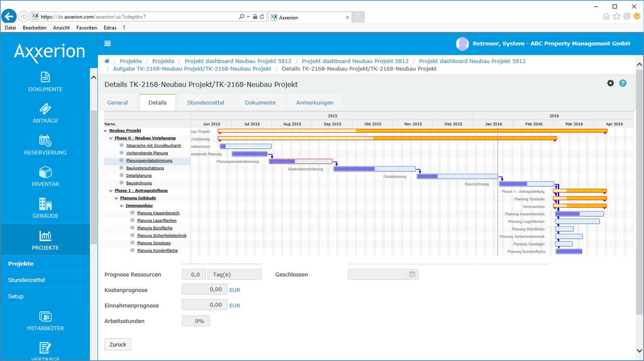Open the Extras browser menu

pos(110,28)
